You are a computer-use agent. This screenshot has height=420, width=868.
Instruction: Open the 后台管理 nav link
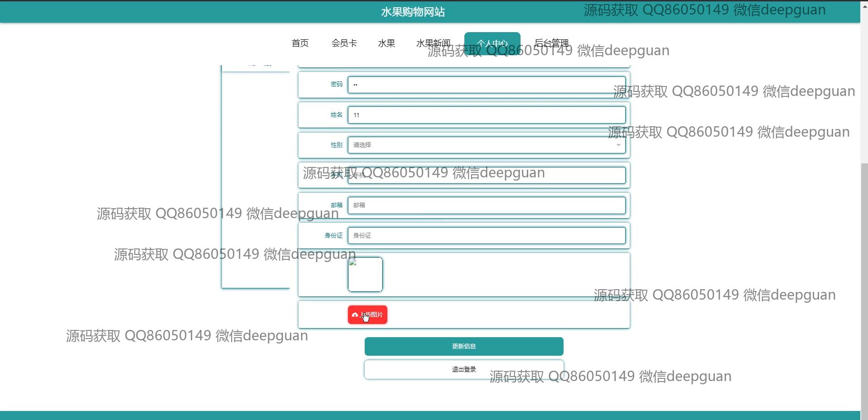pyautogui.click(x=551, y=43)
